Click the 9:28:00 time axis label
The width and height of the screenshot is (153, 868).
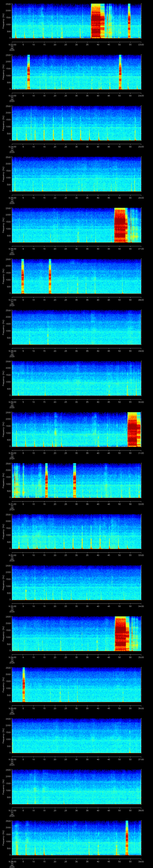pyautogui.click(x=12, y=351)
